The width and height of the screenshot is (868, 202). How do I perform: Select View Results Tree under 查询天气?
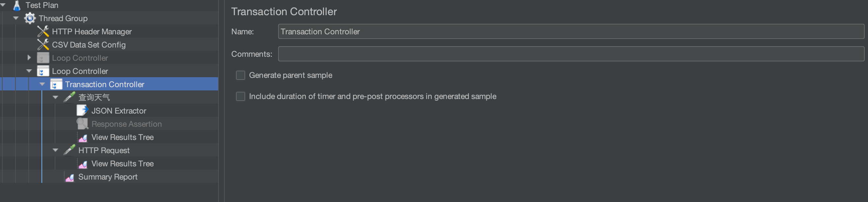(x=122, y=137)
